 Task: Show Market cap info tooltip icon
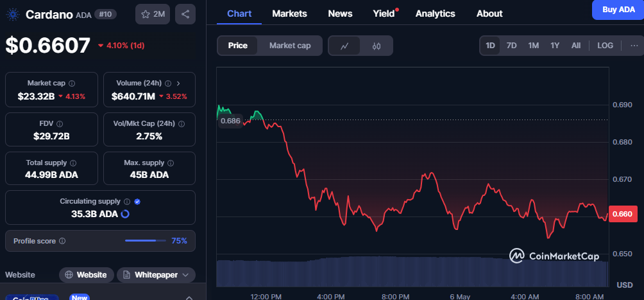click(72, 84)
